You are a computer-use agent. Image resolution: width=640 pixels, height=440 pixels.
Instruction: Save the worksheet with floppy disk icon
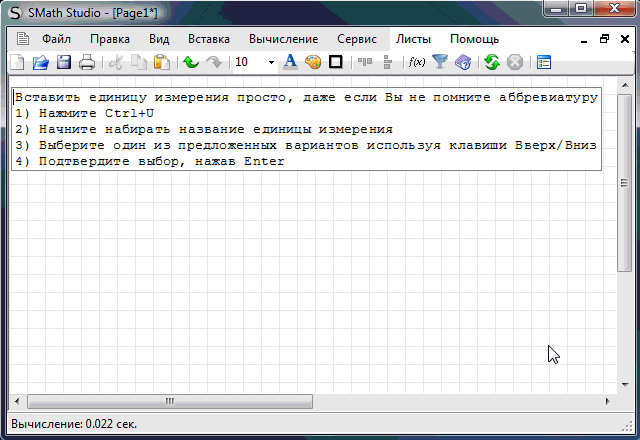pos(63,62)
